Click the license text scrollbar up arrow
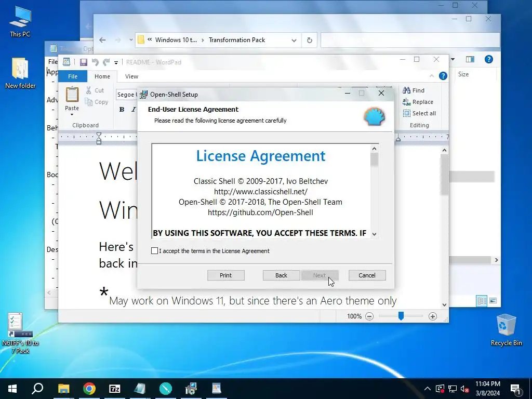 click(x=374, y=149)
